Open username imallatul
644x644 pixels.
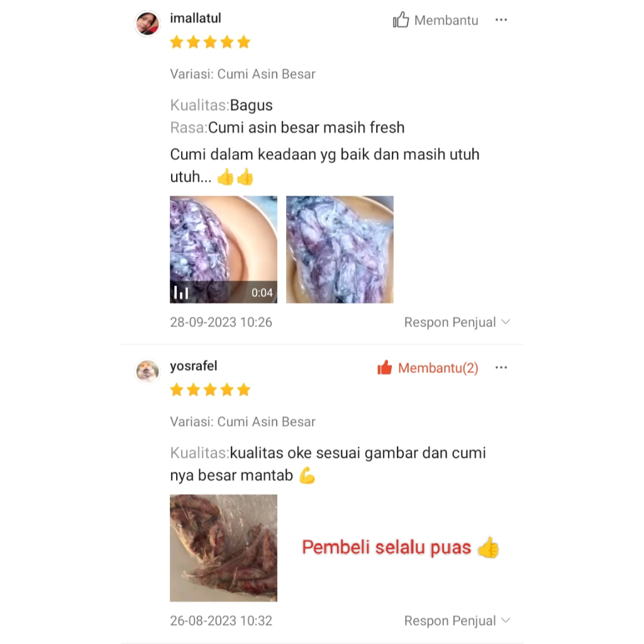pos(196,18)
